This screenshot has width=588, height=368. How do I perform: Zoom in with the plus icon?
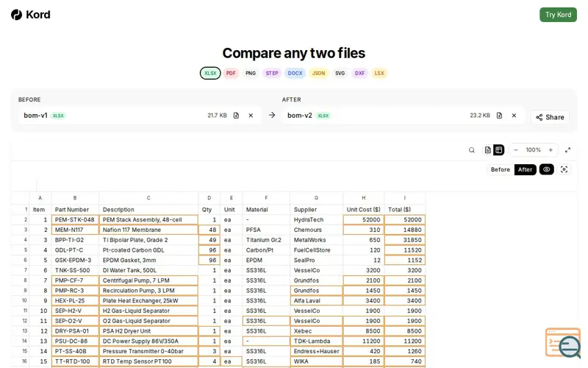tap(551, 150)
